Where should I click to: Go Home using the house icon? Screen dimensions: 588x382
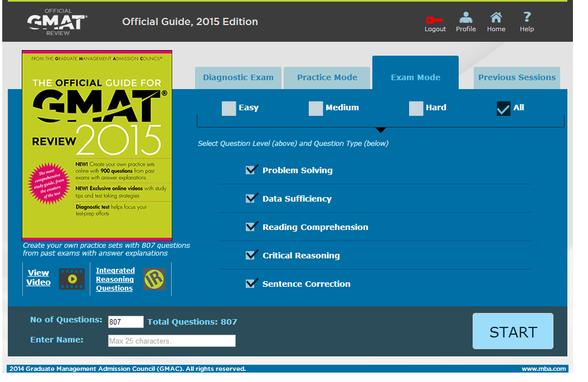pos(495,18)
